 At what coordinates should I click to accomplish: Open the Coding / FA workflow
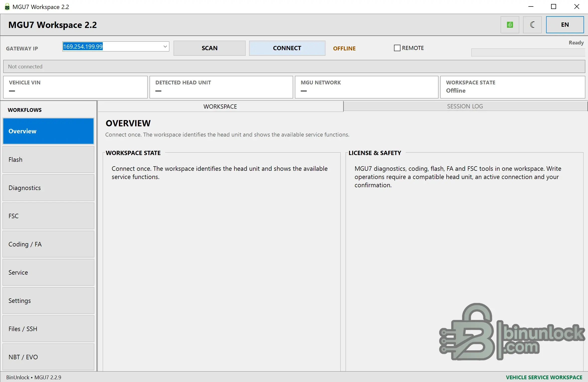pyautogui.click(x=48, y=244)
